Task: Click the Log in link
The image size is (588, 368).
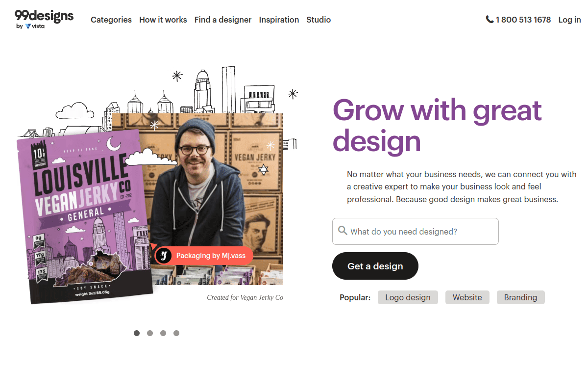Action: pyautogui.click(x=570, y=20)
